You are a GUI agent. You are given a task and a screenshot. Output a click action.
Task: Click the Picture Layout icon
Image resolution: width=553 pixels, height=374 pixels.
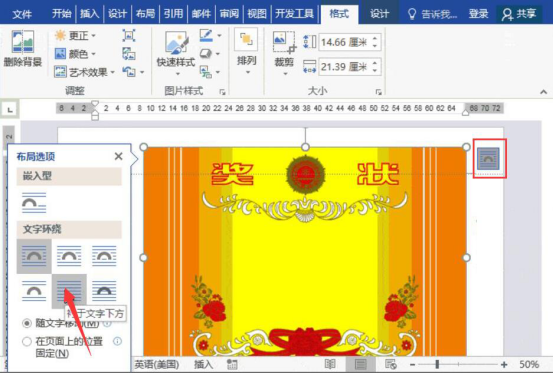[x=206, y=72]
